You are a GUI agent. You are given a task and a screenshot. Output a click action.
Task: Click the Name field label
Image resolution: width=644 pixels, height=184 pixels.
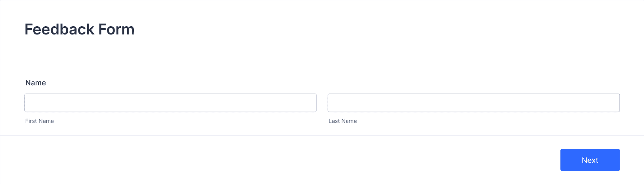pyautogui.click(x=36, y=83)
